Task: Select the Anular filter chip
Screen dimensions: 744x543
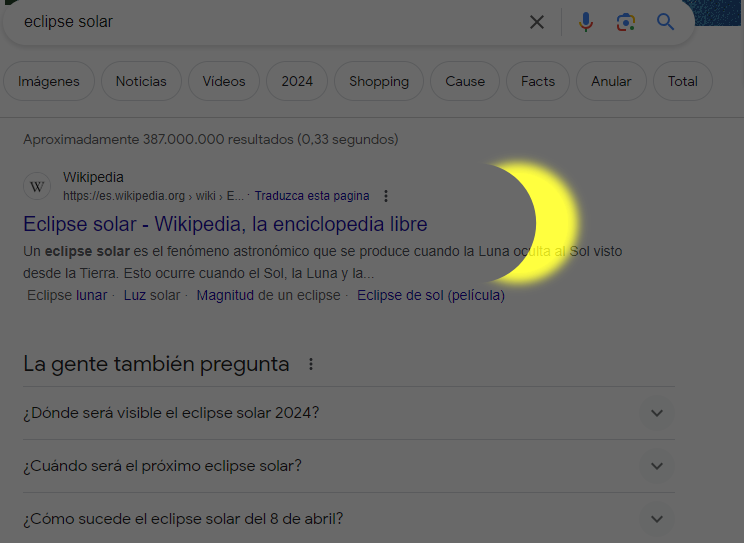Action: pyautogui.click(x=611, y=81)
